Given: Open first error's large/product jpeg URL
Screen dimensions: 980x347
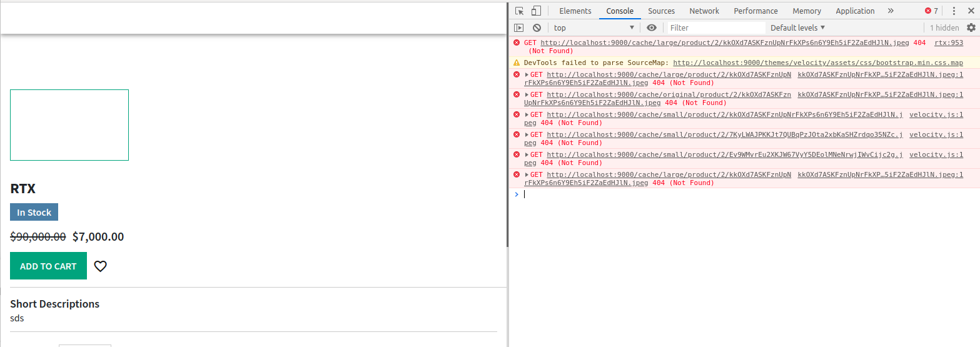Looking at the screenshot, I should coord(725,43).
